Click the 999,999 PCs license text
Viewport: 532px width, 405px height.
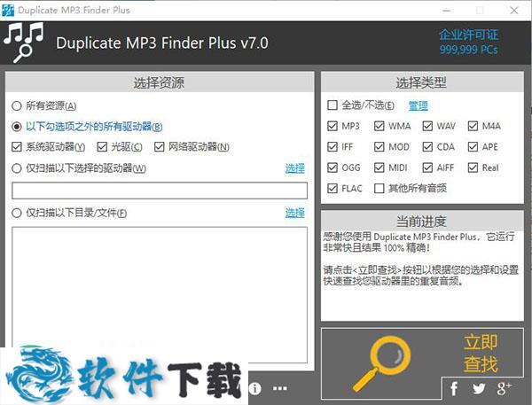[x=468, y=50]
